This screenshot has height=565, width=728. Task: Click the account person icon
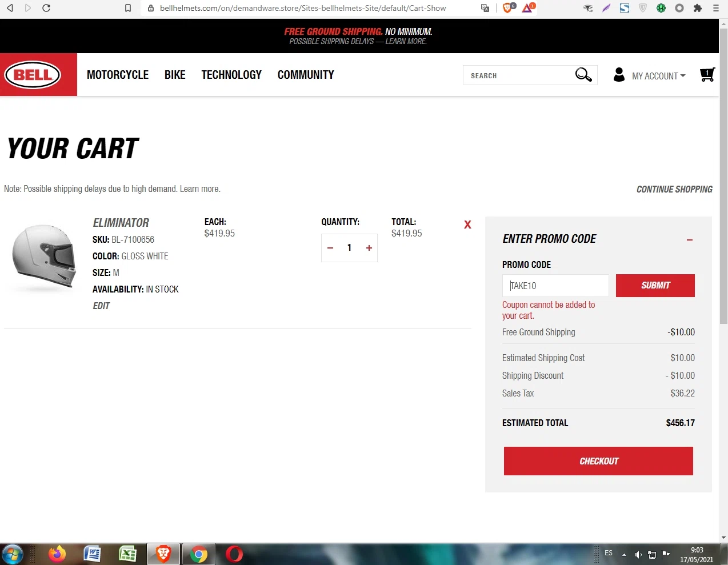point(619,75)
